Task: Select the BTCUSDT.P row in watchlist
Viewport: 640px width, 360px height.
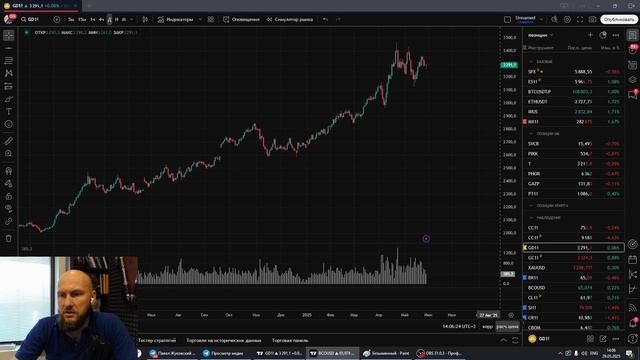Action: coord(573,91)
